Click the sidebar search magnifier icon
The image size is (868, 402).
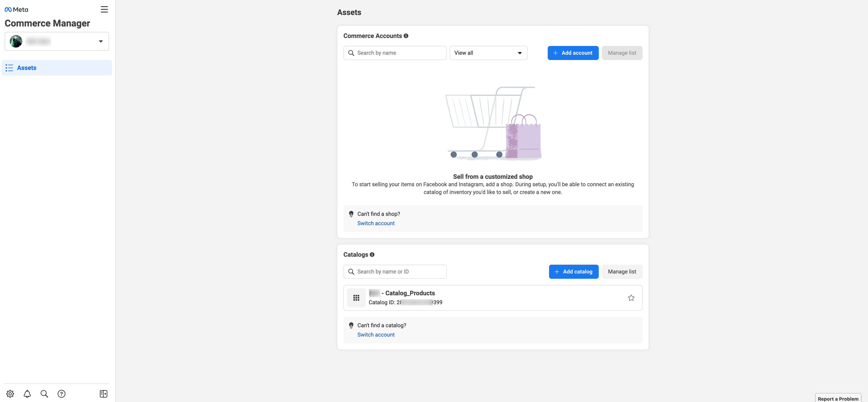pyautogui.click(x=44, y=394)
